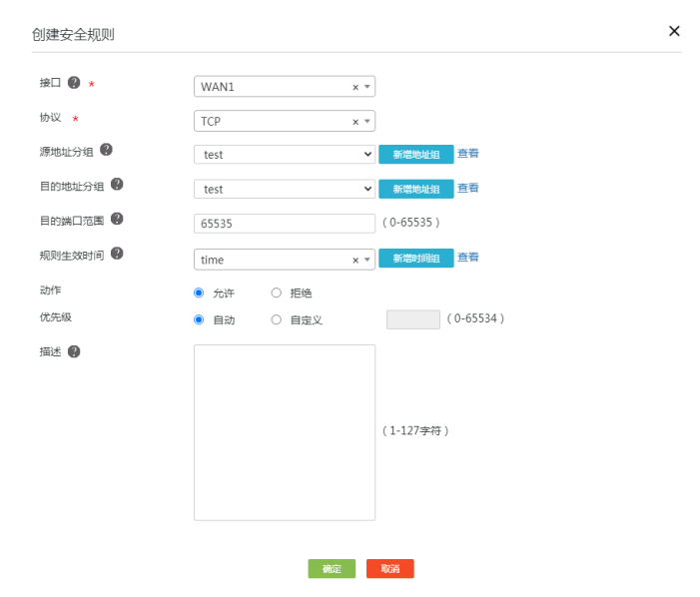The width and height of the screenshot is (700, 597).
Task: Open the 源地址分组 dropdown
Action: point(284,155)
